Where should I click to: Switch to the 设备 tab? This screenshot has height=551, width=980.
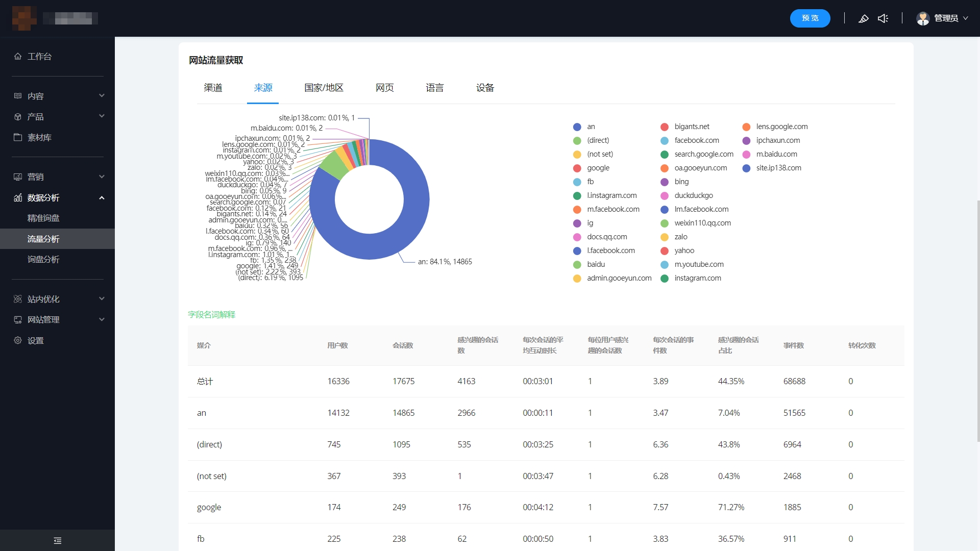point(485,88)
